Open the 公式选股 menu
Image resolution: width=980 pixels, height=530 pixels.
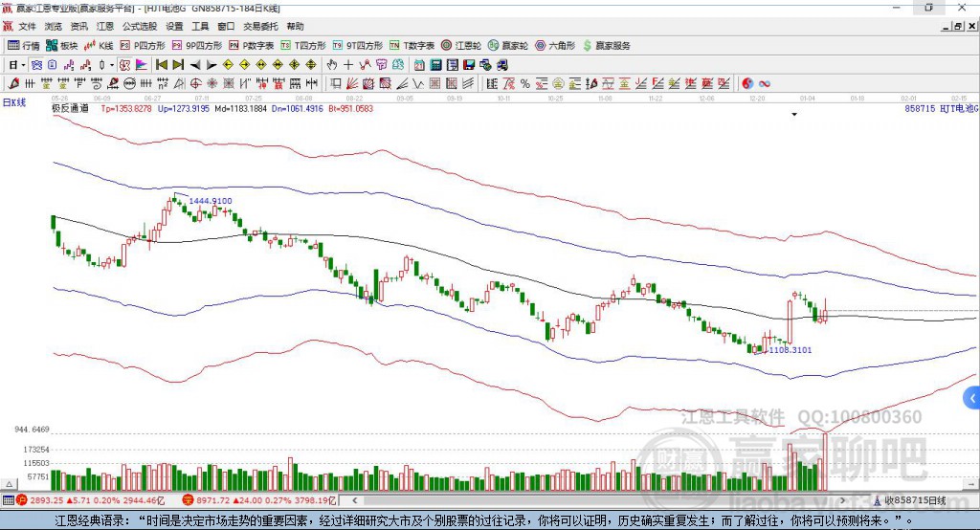tap(140, 26)
